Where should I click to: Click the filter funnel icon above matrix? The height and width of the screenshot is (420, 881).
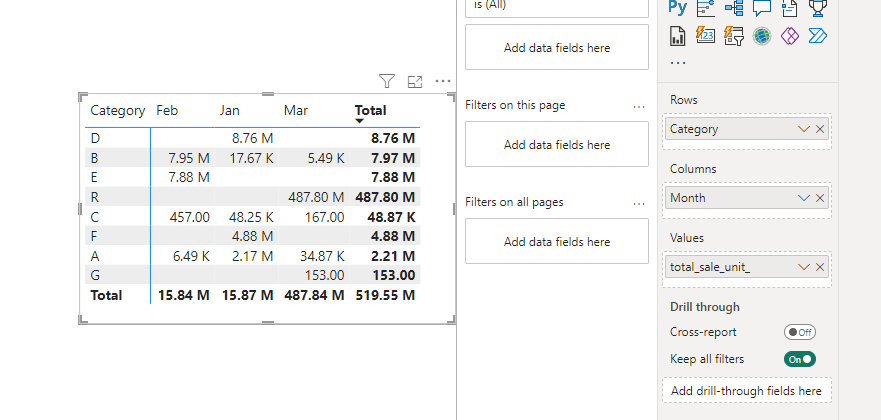point(387,82)
